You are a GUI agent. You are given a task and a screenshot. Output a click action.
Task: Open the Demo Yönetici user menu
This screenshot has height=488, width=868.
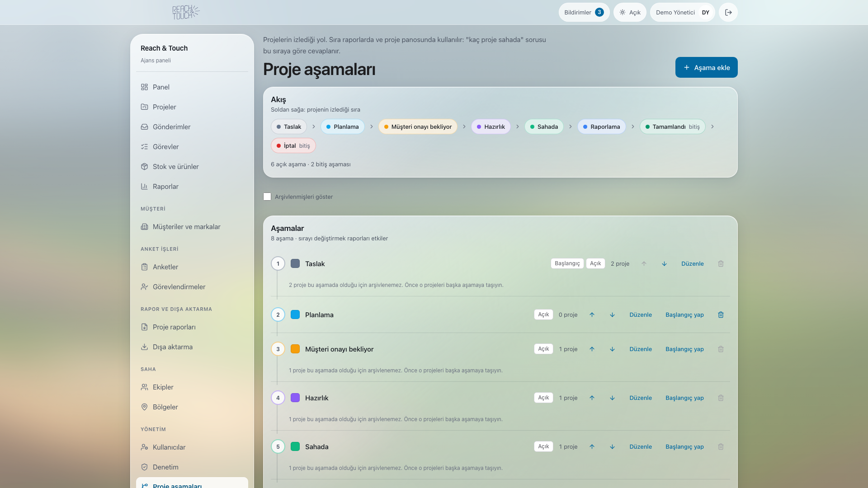(683, 12)
